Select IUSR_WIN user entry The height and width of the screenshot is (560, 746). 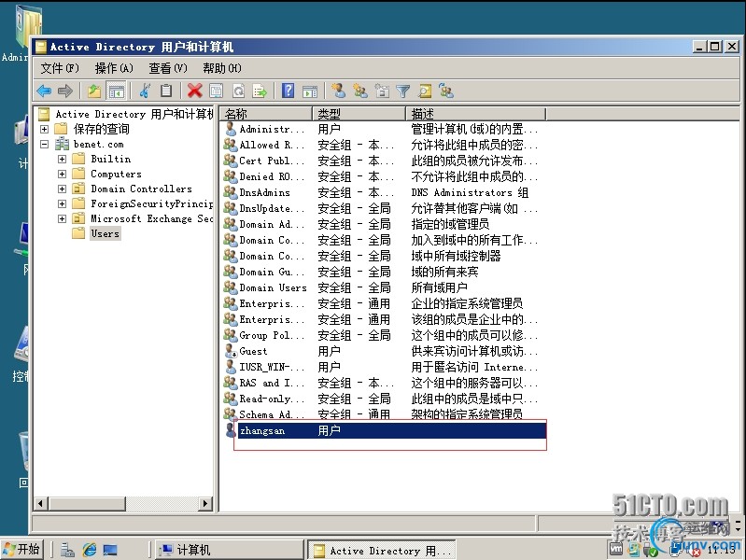click(x=271, y=367)
